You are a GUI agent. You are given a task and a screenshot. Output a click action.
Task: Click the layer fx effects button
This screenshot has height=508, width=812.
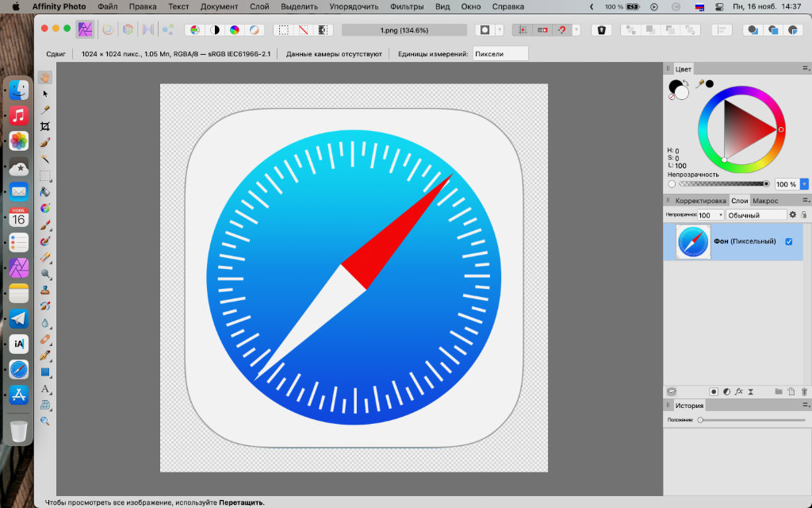738,391
